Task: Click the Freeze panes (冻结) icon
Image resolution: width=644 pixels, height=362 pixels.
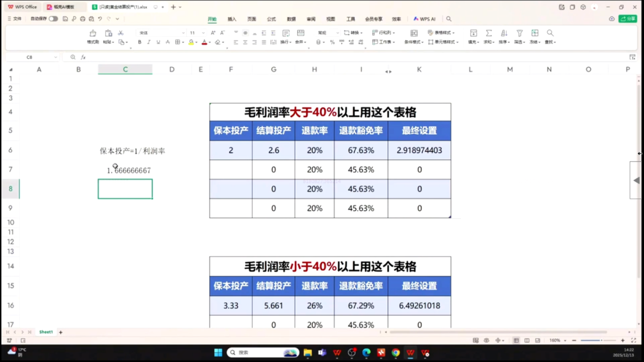Action: (x=535, y=33)
